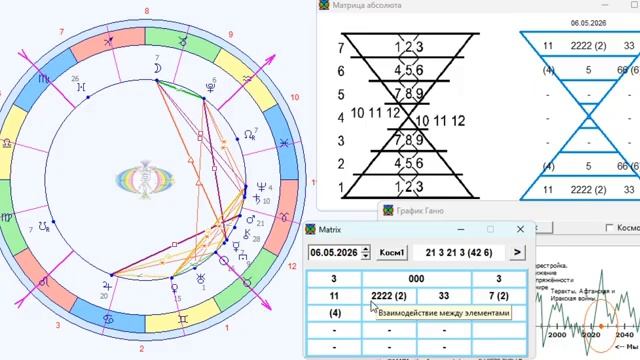Click the Leo sign in the red segment
Image resolution: width=640 pixels, height=360 pixels.
[x=44, y=282]
